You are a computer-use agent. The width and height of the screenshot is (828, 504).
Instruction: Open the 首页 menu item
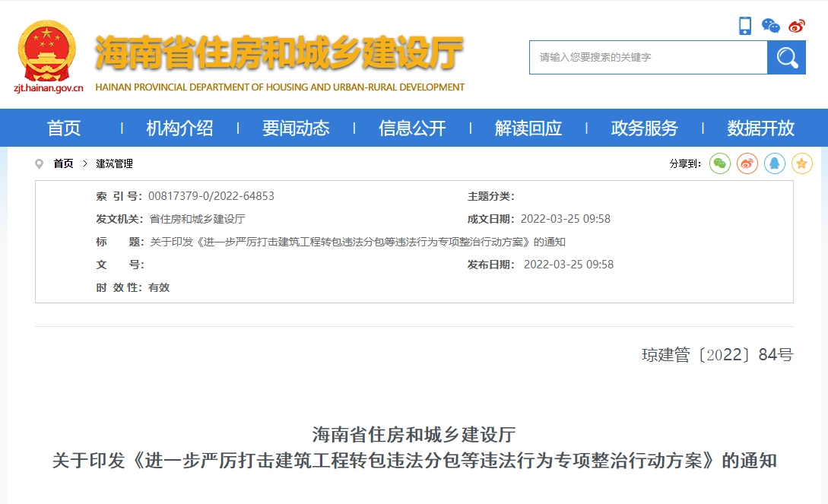click(65, 128)
